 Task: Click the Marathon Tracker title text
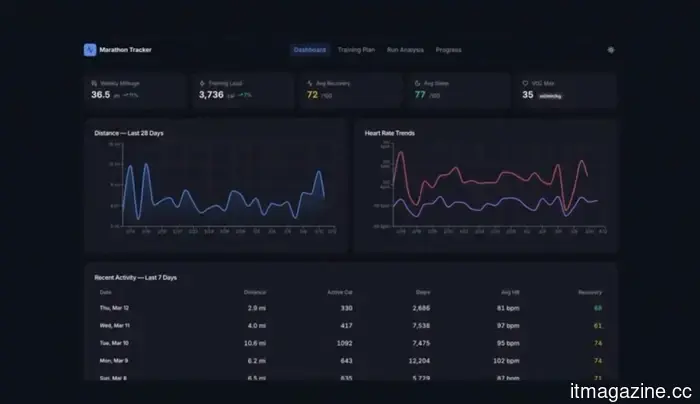point(126,49)
